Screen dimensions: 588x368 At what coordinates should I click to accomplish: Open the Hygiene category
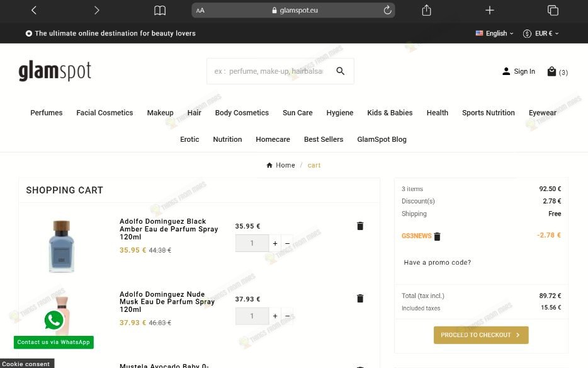pos(340,113)
